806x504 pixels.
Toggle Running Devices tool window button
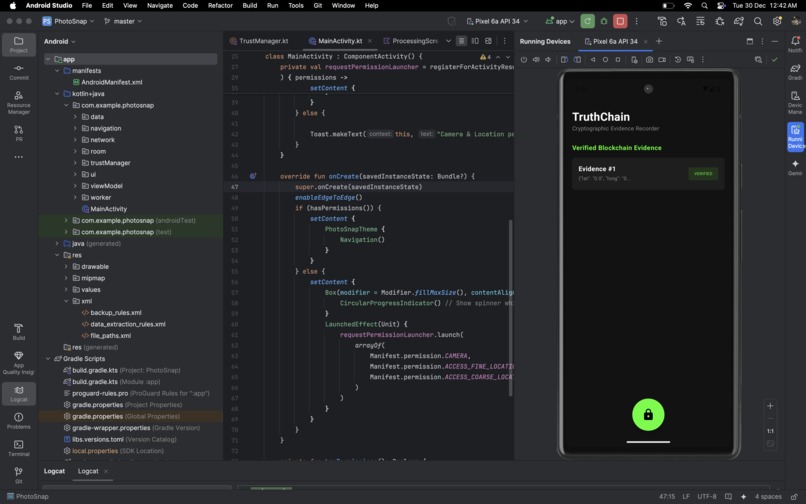[x=795, y=137]
